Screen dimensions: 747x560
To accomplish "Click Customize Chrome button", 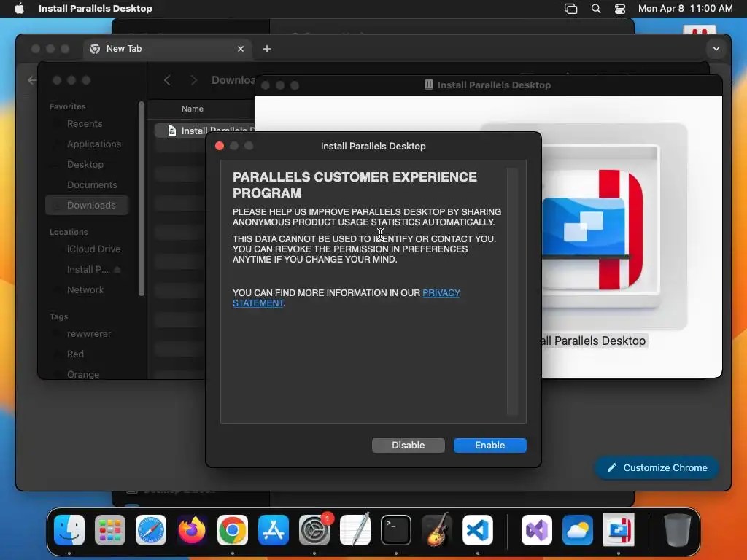I will coord(657,467).
